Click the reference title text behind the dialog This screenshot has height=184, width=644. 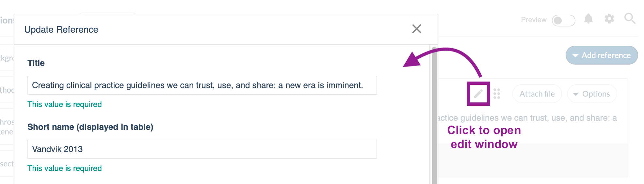(527, 118)
